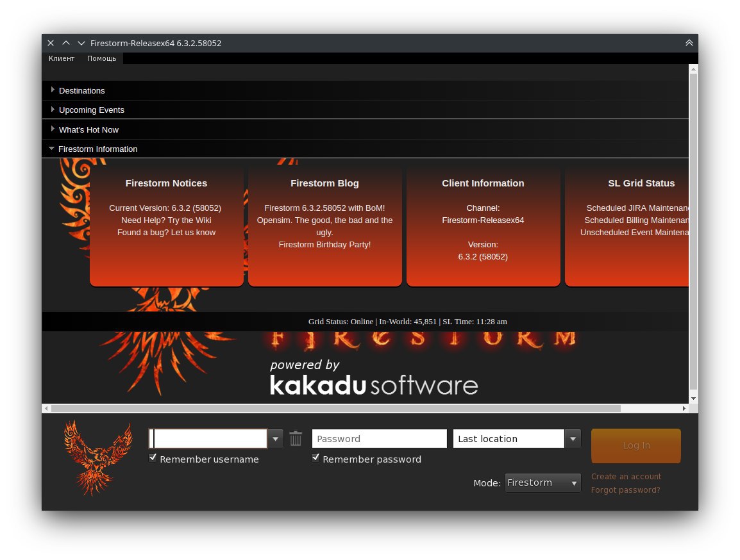
Task: Open the username dropdown arrow
Action: (275, 439)
